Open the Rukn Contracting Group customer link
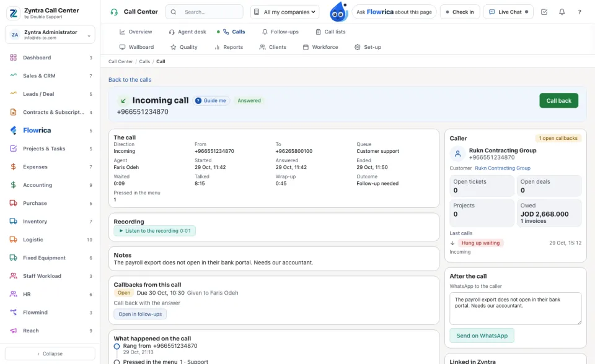 503,168
